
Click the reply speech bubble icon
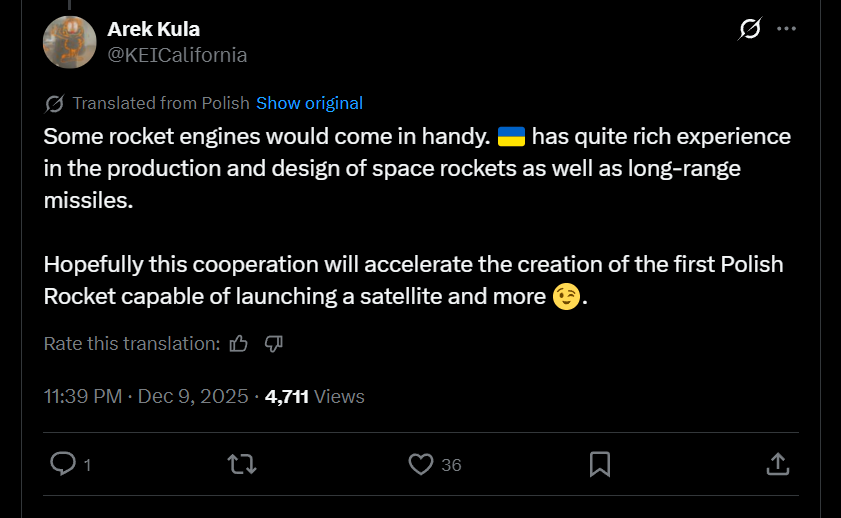[63, 464]
